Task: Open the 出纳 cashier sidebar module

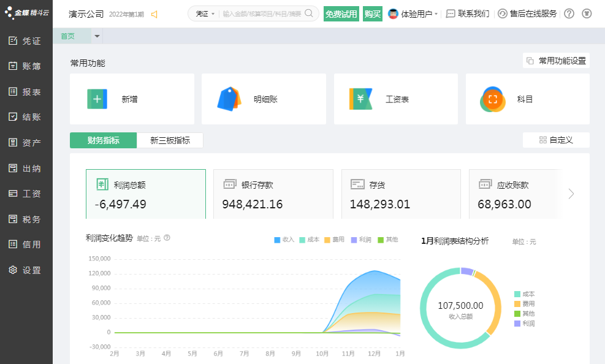Action: 26,168
